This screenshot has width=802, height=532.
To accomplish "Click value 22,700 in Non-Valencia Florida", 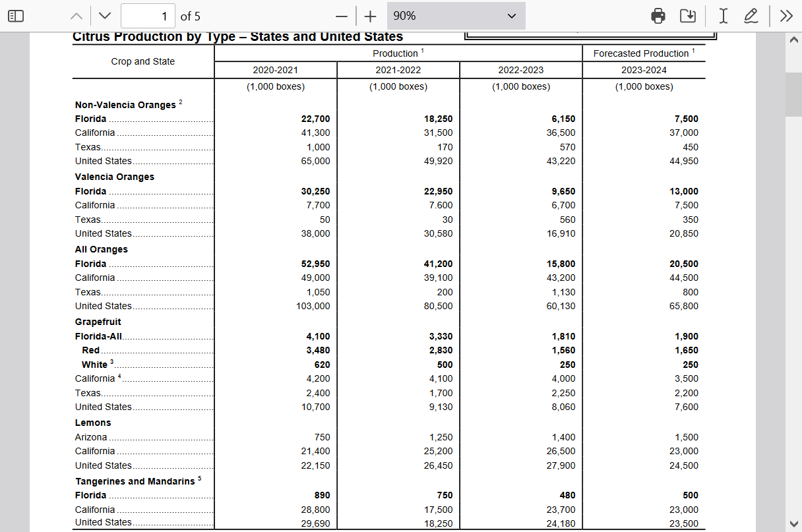I will click(x=316, y=119).
